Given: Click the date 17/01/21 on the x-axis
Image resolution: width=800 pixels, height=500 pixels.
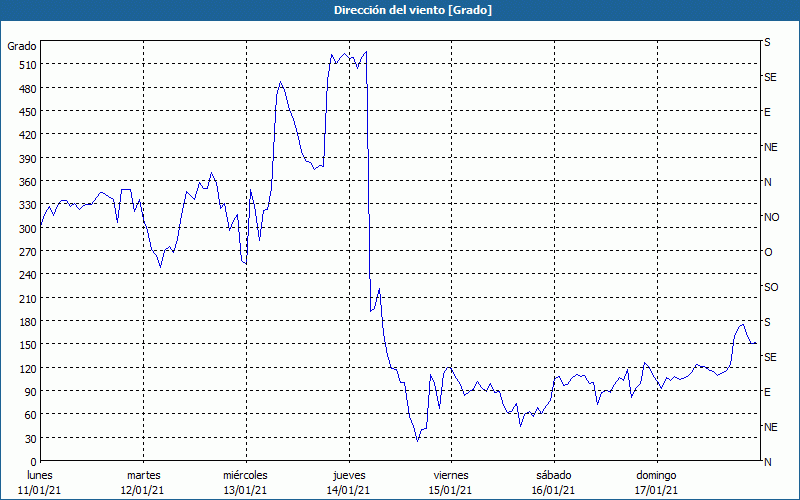Looking at the screenshot, I should pos(657,490).
